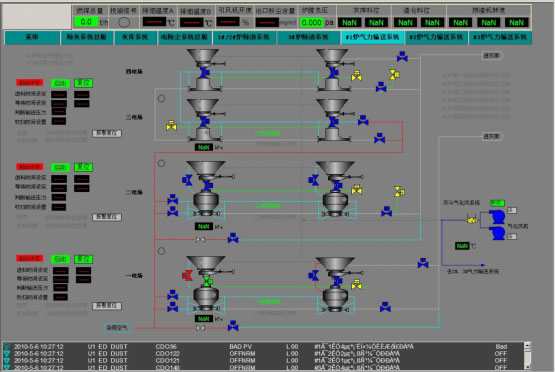Click the alarm list scrollbar down arrow
Image resolution: width=555 pixels, height=372 pixels.
tap(527, 366)
